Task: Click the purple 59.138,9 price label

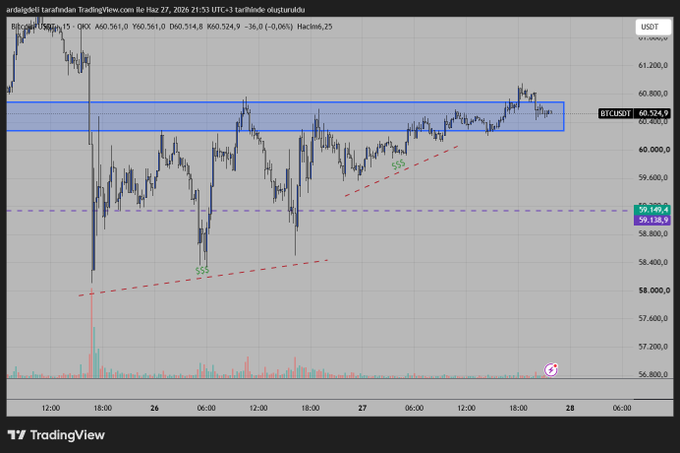Action: 652,220
